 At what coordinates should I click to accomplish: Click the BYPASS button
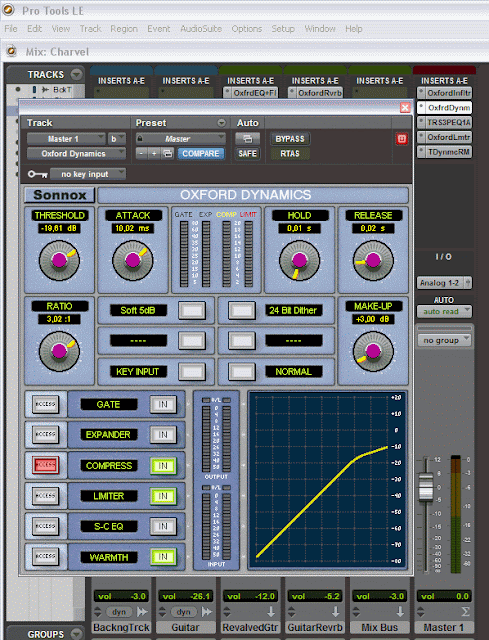point(290,139)
